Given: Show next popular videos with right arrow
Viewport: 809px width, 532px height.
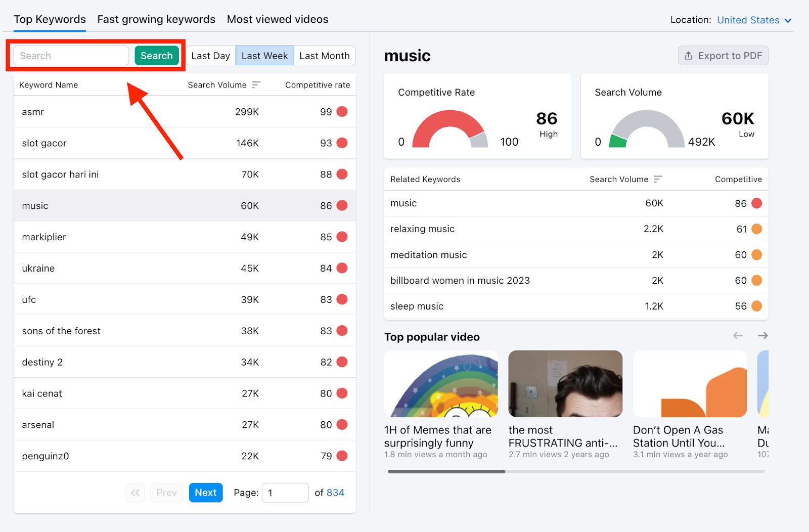Looking at the screenshot, I should pyautogui.click(x=762, y=335).
